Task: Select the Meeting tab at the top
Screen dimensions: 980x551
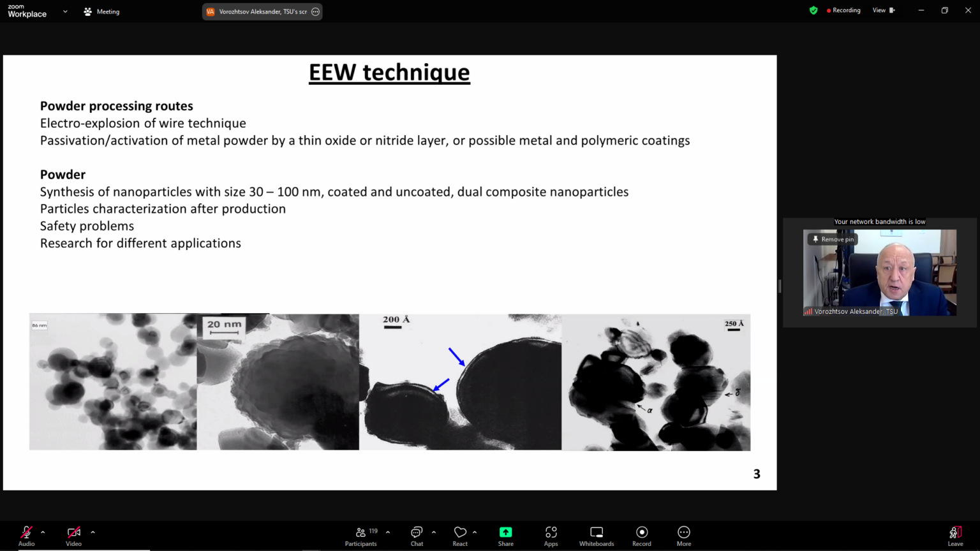Action: (102, 11)
